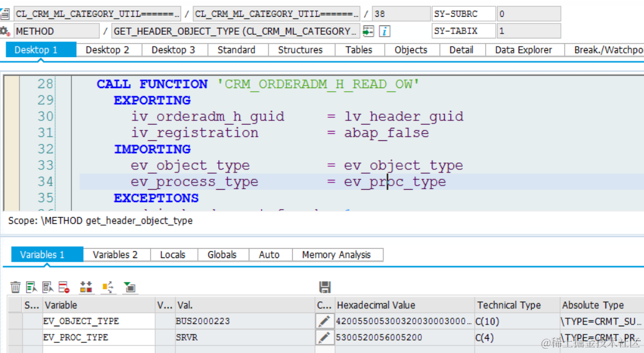The width and height of the screenshot is (644, 353).
Task: Click ev_object_type on the right side of line 33
Action: coord(403,166)
